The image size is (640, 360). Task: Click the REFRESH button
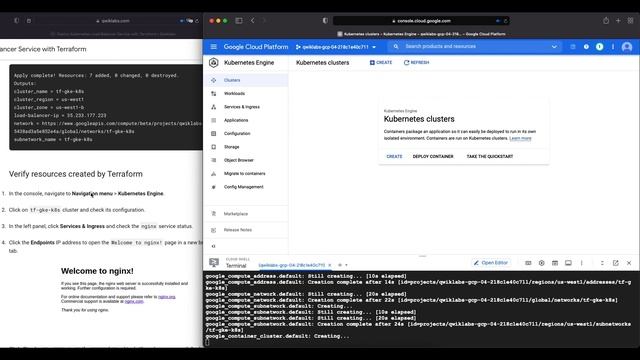coord(416,62)
